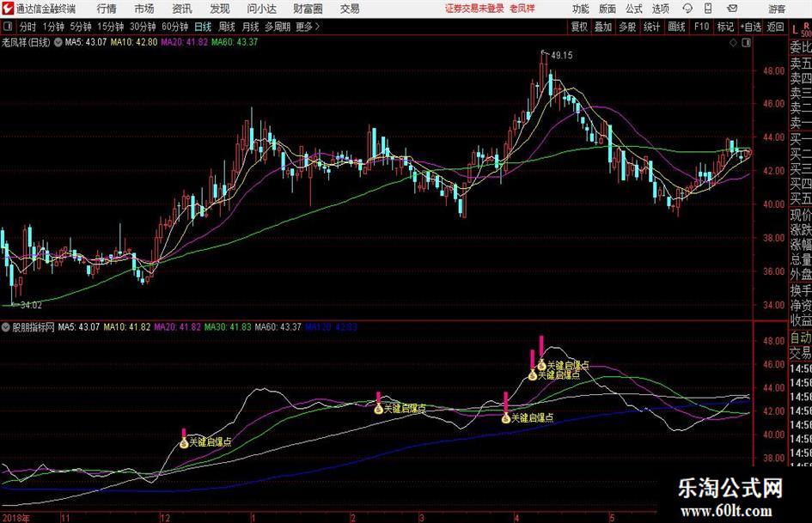Open the 行情 menu
The height and width of the screenshot is (523, 812).
click(x=107, y=9)
